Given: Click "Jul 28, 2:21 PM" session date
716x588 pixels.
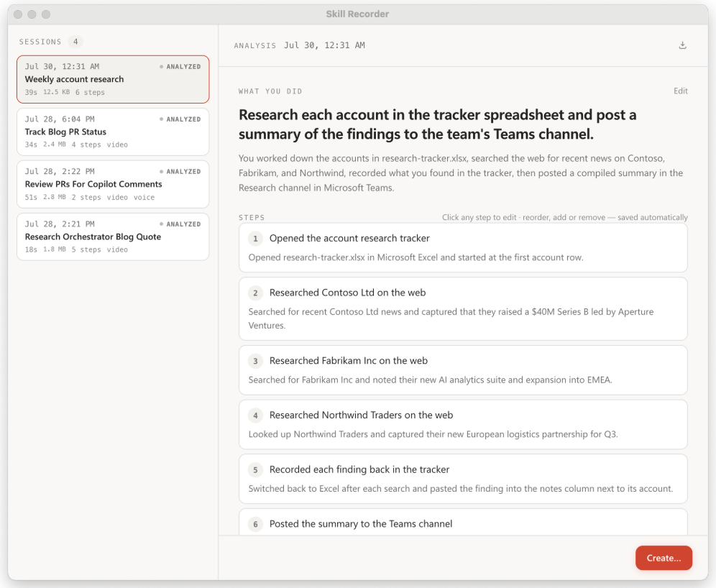Looking at the screenshot, I should 60,224.
